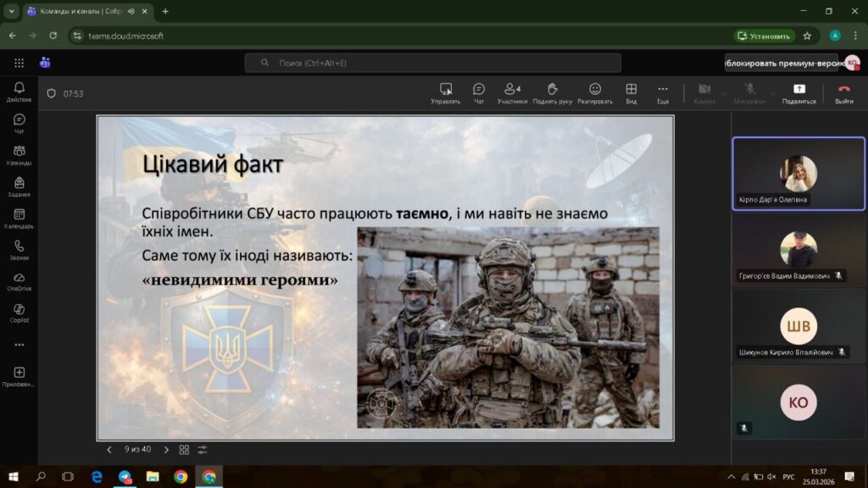This screenshot has height=488, width=868.
Task: Expand the microphone options dropdown arrow
Action: coord(772,93)
